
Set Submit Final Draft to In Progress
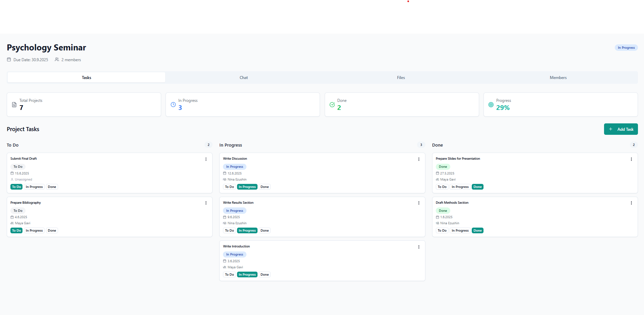coord(34,187)
